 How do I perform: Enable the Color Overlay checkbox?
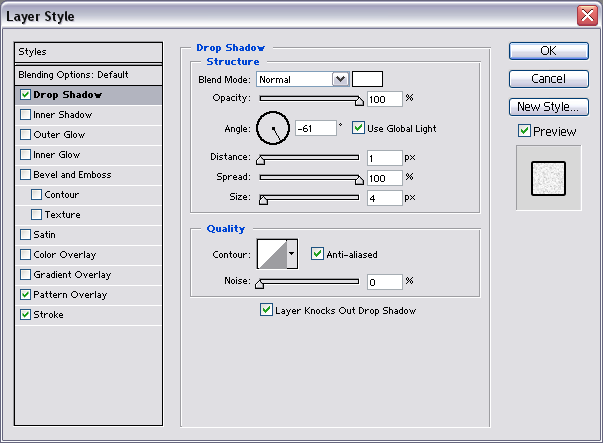click(25, 255)
